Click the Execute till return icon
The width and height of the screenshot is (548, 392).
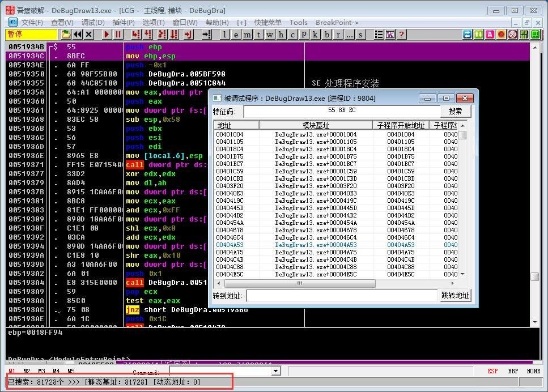(x=188, y=34)
